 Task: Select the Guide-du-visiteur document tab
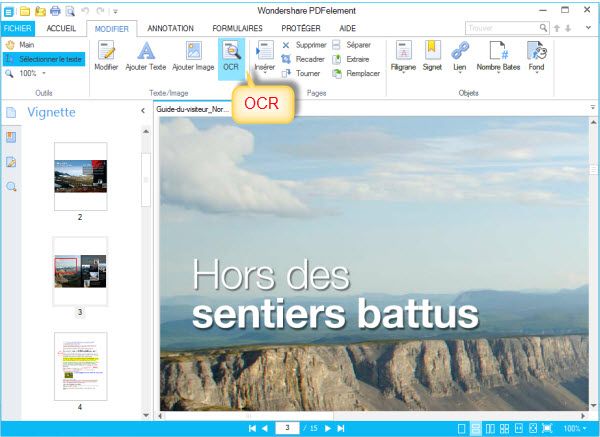[192, 109]
